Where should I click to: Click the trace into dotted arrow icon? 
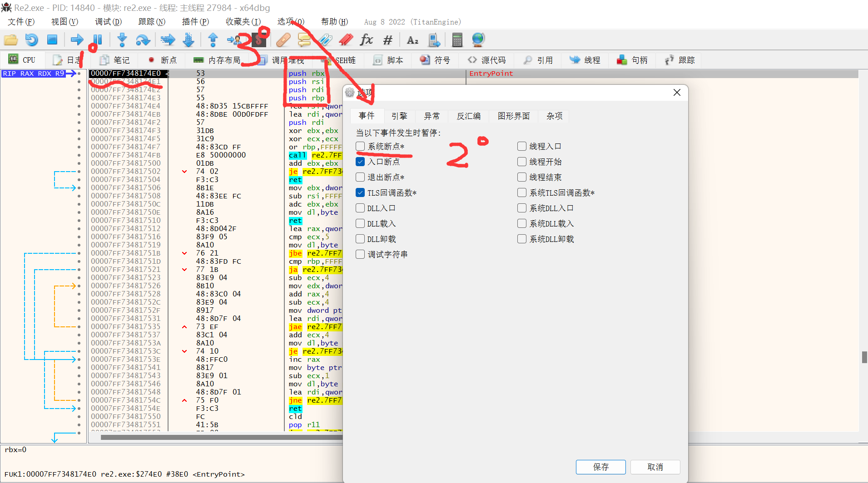(x=168, y=40)
